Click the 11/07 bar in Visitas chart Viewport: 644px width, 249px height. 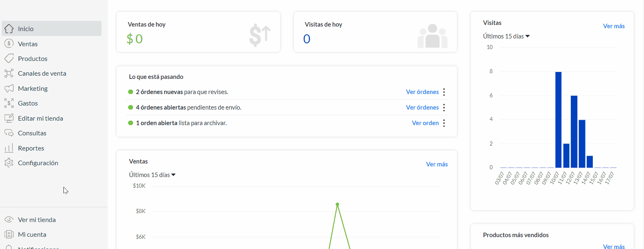click(566, 156)
